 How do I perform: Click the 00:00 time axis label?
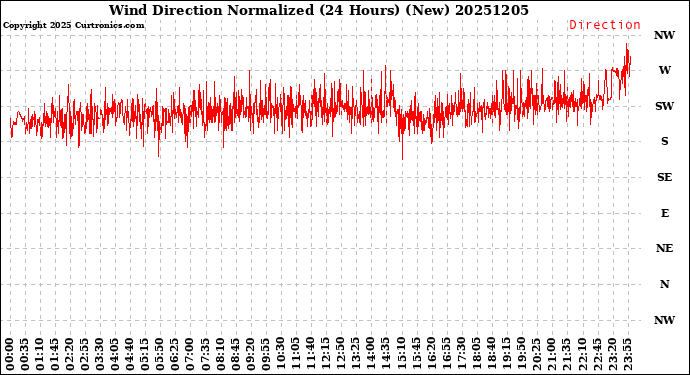(10, 355)
